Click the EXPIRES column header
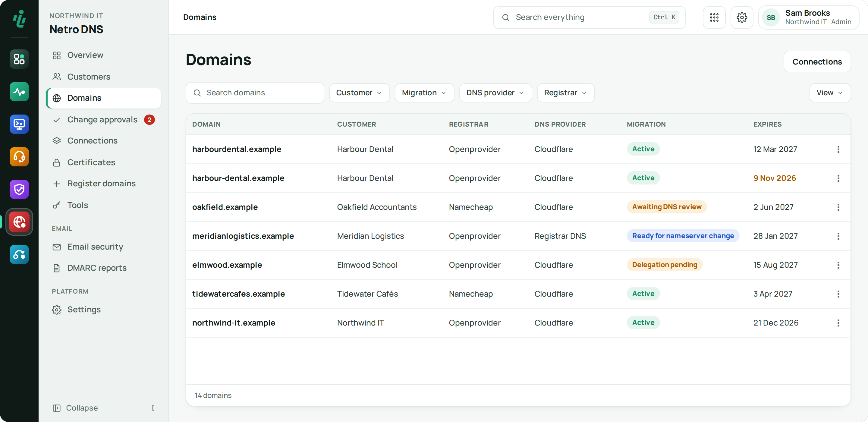 (x=767, y=124)
